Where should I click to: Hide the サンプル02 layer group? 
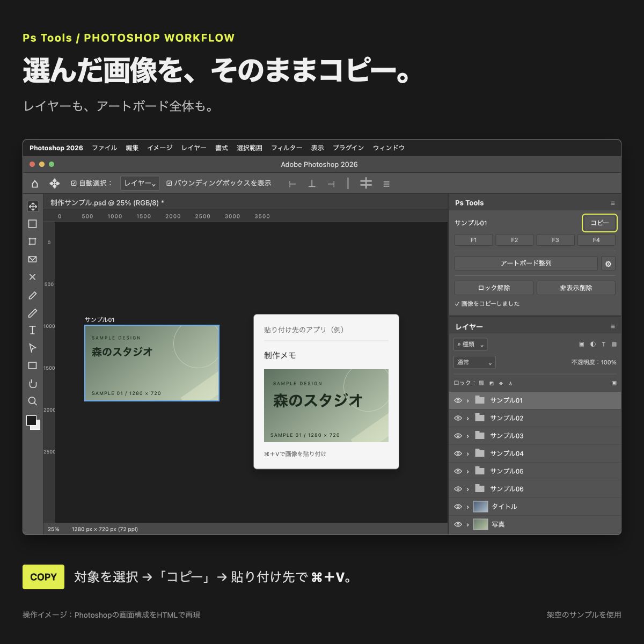(x=458, y=418)
